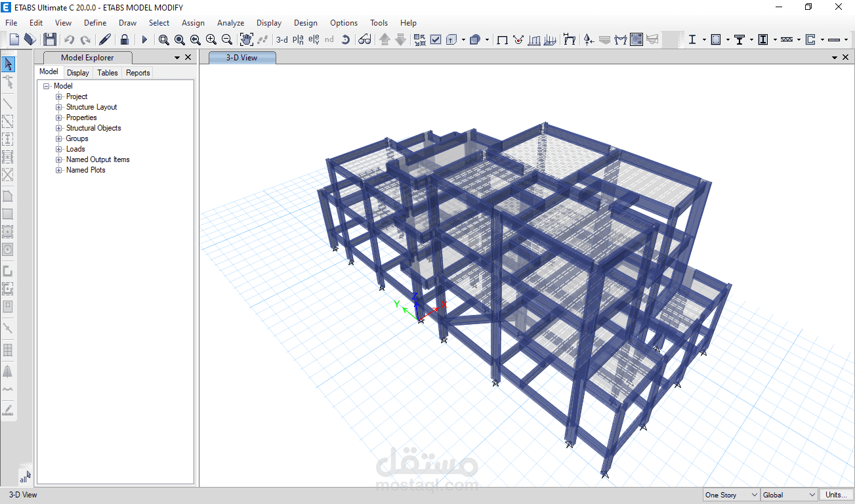Open the composite column design dropdown arrow

pyautogui.click(x=775, y=39)
